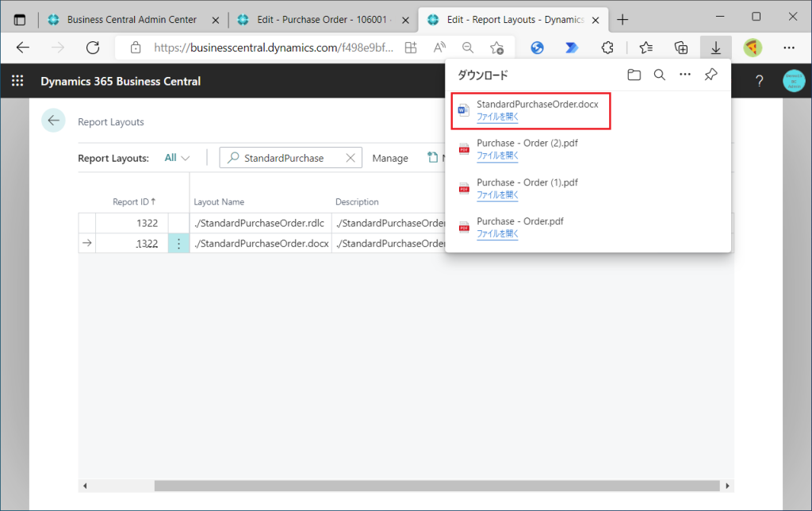Open a new browser tab
812x511 pixels.
point(622,20)
